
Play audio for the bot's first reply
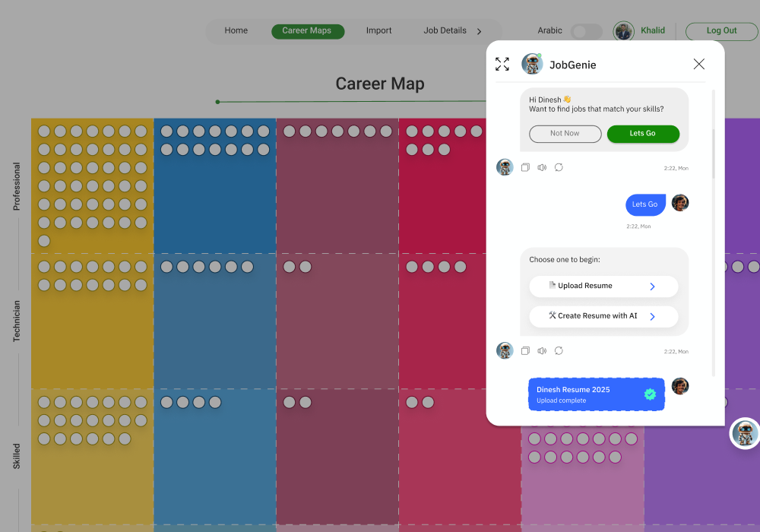(x=542, y=167)
